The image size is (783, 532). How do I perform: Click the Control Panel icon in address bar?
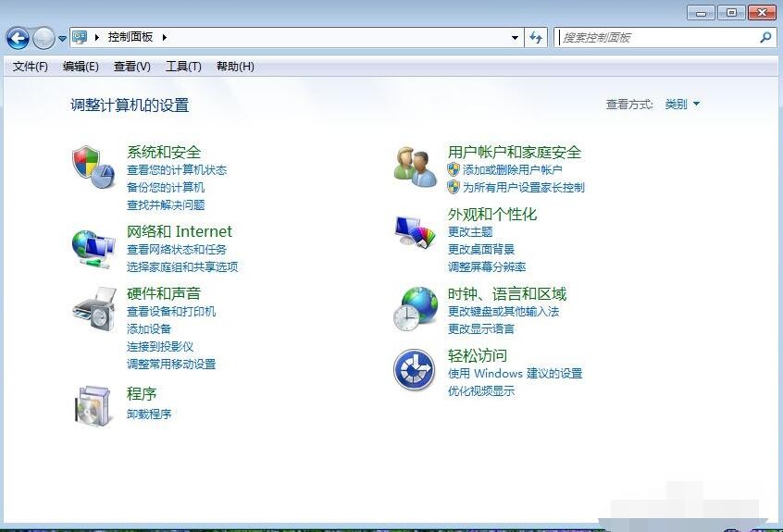pyautogui.click(x=80, y=37)
